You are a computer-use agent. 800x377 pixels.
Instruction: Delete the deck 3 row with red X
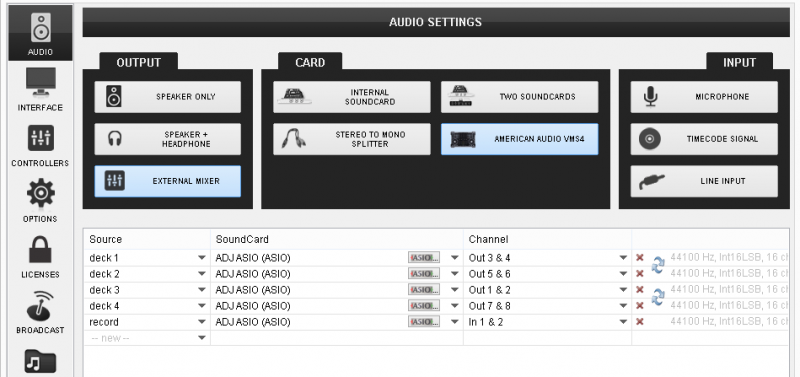639,290
